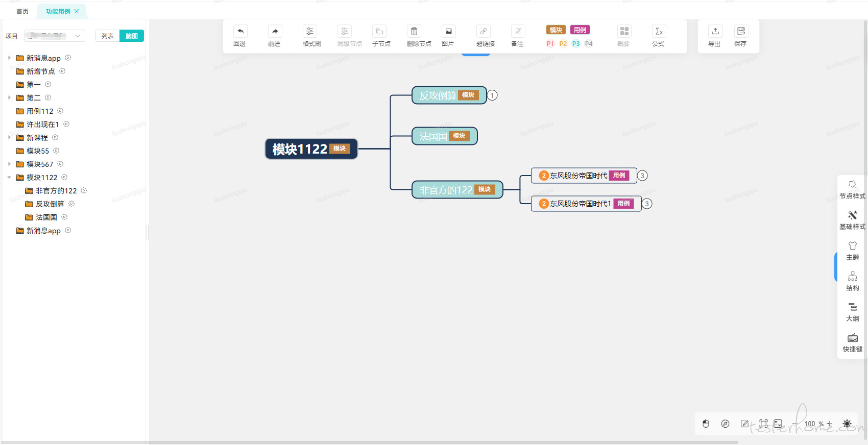This screenshot has width=868, height=445.
Task: Switch to 脑图 mind map view
Action: click(132, 36)
